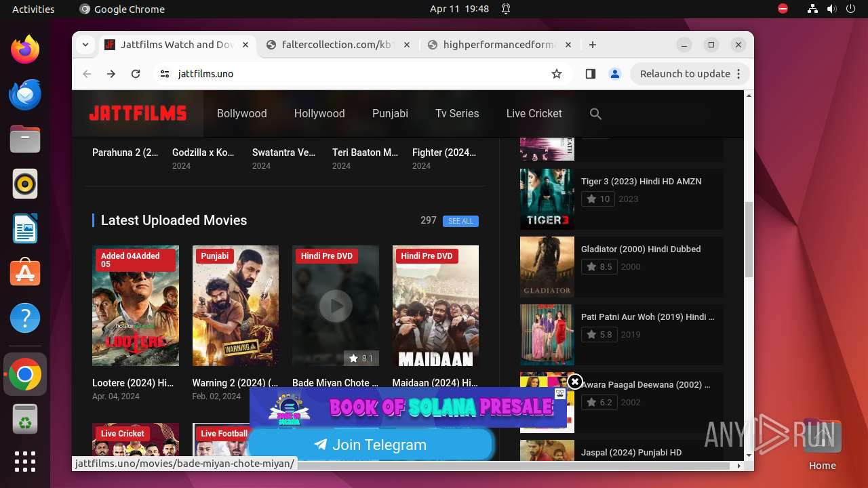This screenshot has width=868, height=488.
Task: View site information icon in address bar
Action: (x=165, y=74)
